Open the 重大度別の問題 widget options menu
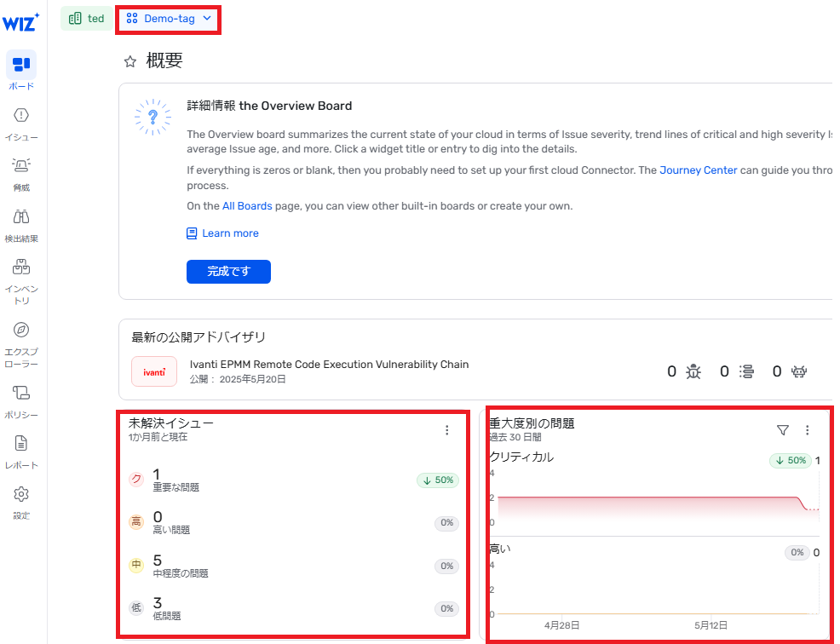This screenshot has width=840, height=644. (x=808, y=430)
